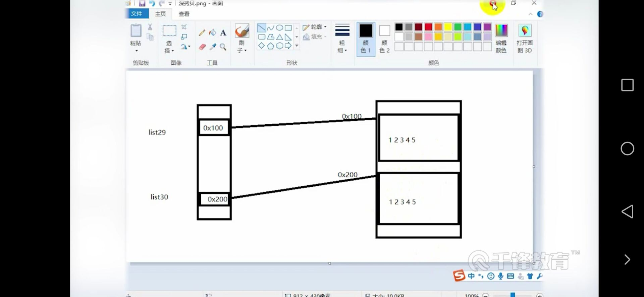Choose the Diamond shape
The height and width of the screenshot is (297, 644).
pos(262,46)
